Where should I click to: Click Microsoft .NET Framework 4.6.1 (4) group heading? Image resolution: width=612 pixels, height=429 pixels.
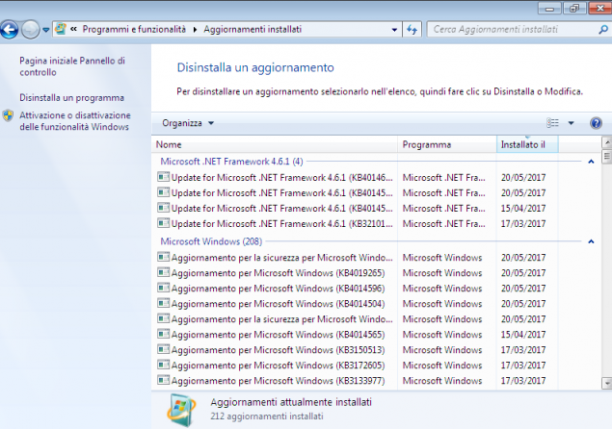pyautogui.click(x=232, y=162)
